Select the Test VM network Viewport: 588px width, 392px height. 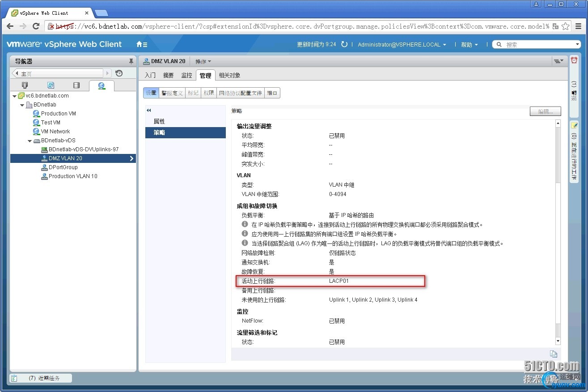(51, 123)
